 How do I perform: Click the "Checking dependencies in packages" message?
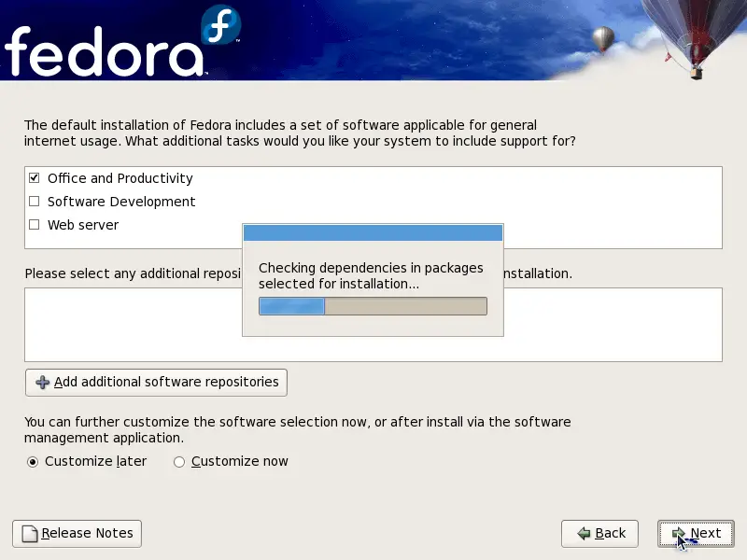pos(371,275)
